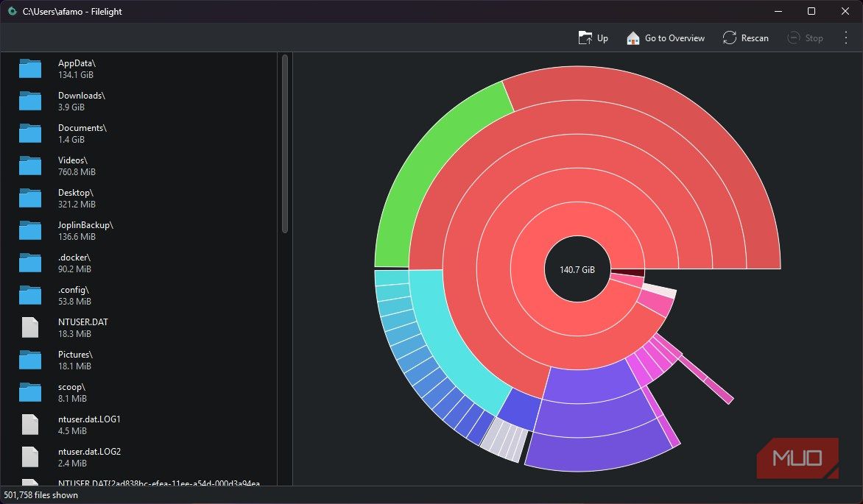Click the ntuser.dat.LOG2 file icon
Viewport: 863px width, 504px height.
click(x=30, y=457)
